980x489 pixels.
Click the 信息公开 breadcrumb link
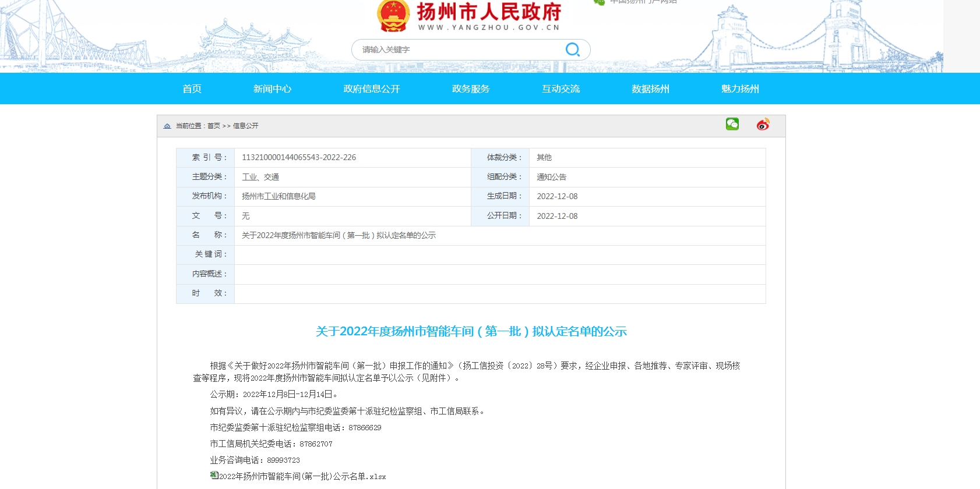click(245, 126)
